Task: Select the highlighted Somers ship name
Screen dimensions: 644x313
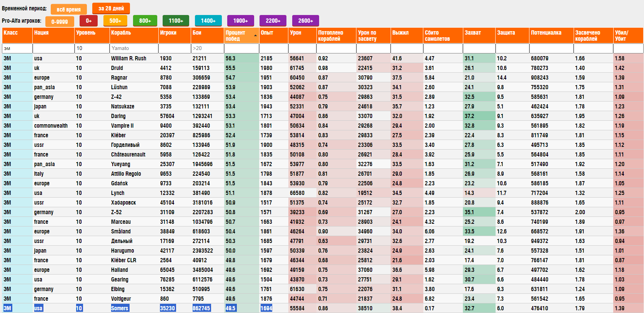Action: click(x=120, y=308)
